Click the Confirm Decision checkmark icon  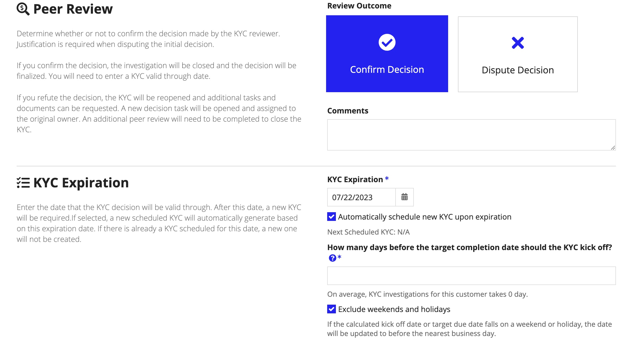coord(387,42)
